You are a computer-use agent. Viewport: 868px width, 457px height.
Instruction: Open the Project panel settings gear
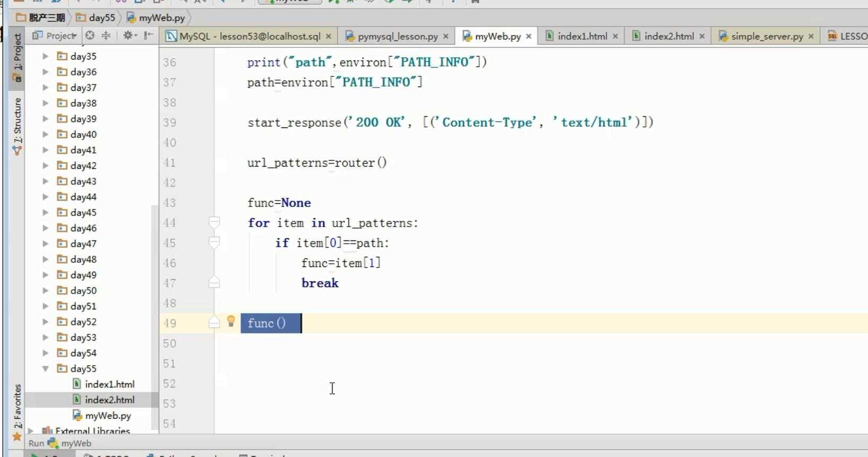[129, 36]
